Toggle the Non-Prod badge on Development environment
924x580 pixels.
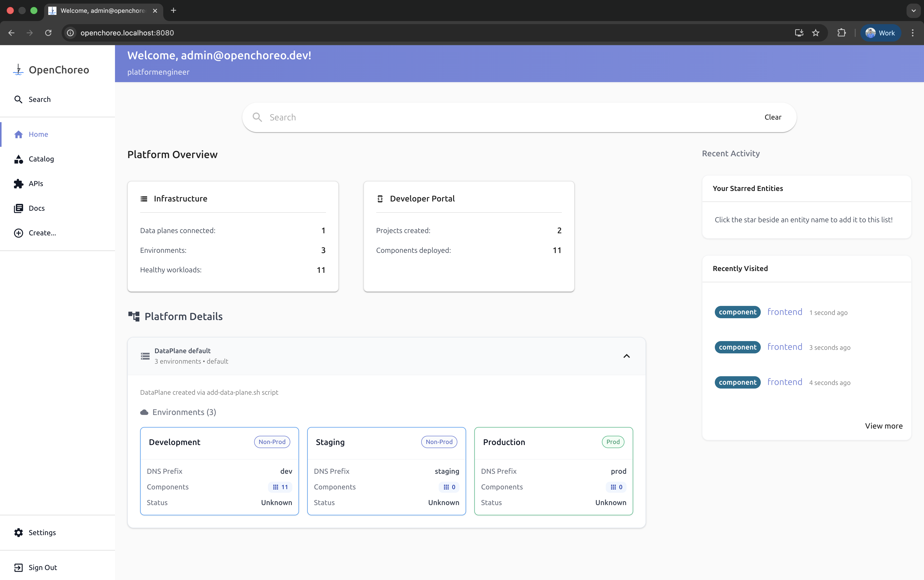[x=272, y=441]
